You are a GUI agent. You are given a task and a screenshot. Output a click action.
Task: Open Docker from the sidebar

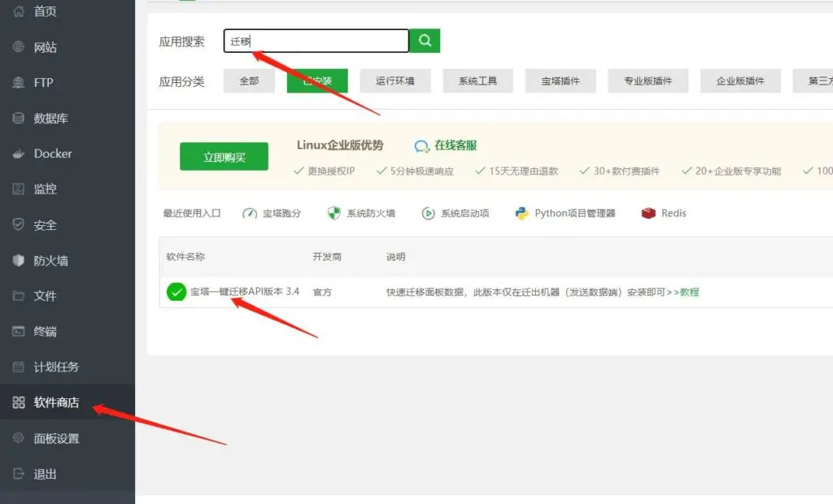coord(52,154)
